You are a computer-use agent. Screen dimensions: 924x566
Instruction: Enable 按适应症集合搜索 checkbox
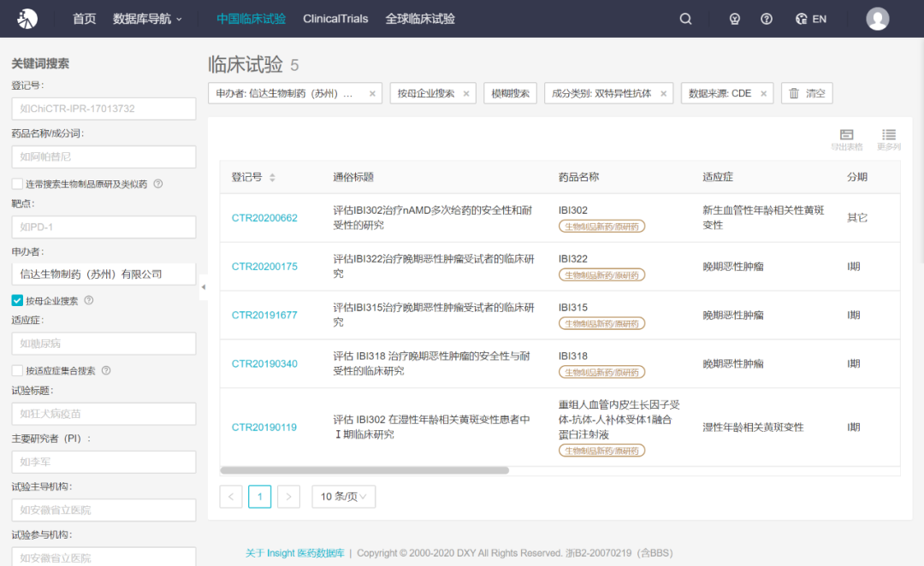(x=17, y=370)
